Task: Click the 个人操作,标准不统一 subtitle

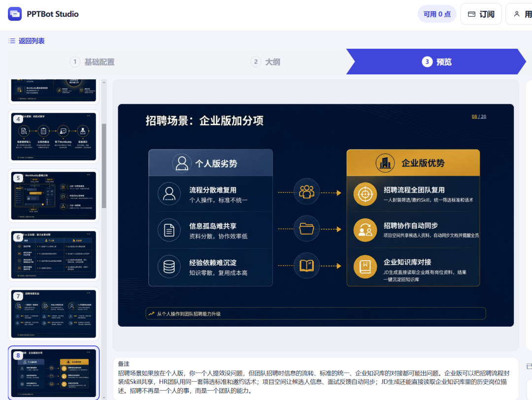Action: click(x=218, y=200)
